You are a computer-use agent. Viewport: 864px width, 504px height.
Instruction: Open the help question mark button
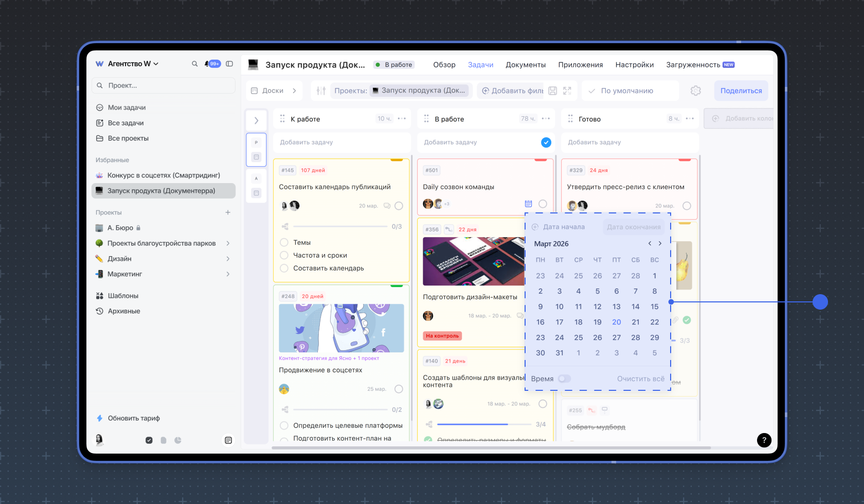click(764, 440)
